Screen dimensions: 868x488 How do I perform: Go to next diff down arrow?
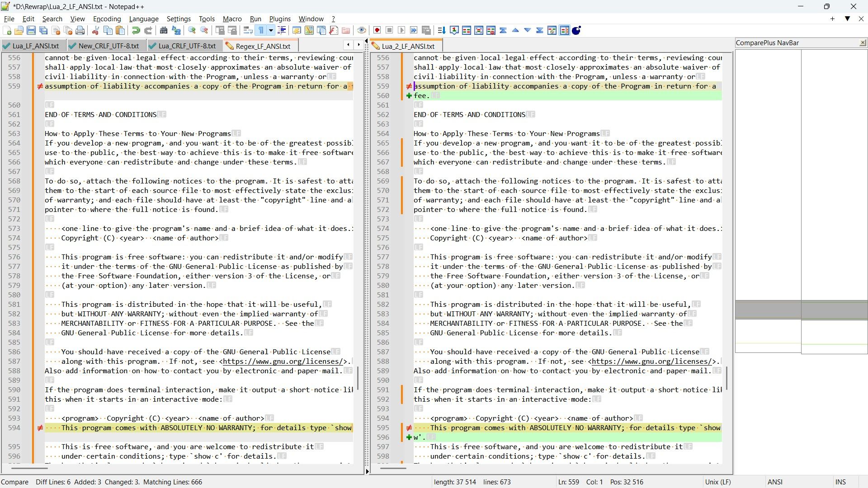[x=528, y=30]
